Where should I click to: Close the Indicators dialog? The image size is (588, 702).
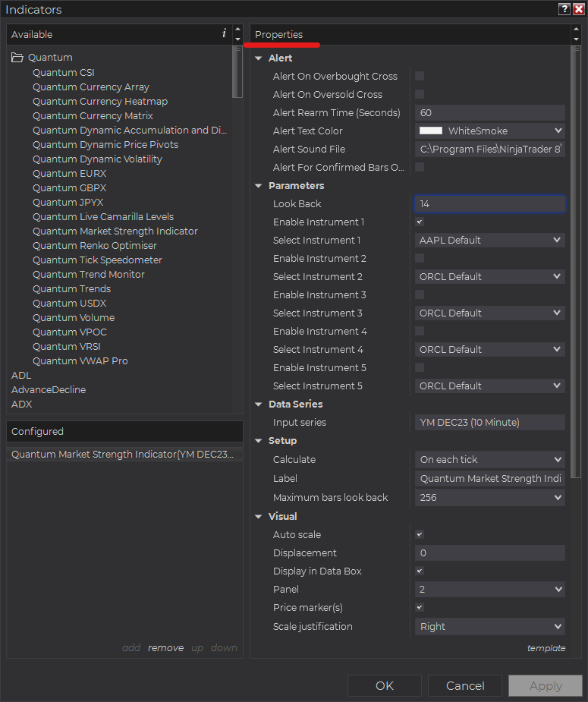click(579, 9)
